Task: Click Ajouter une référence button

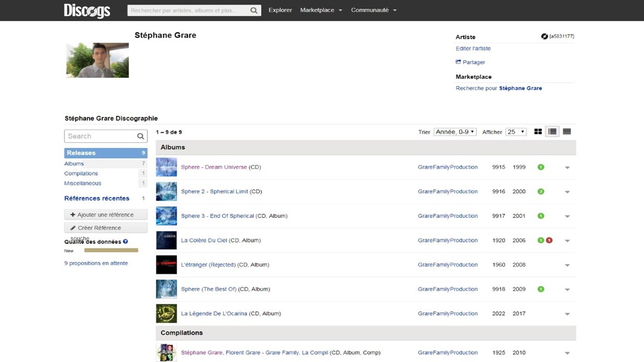Action: [106, 215]
